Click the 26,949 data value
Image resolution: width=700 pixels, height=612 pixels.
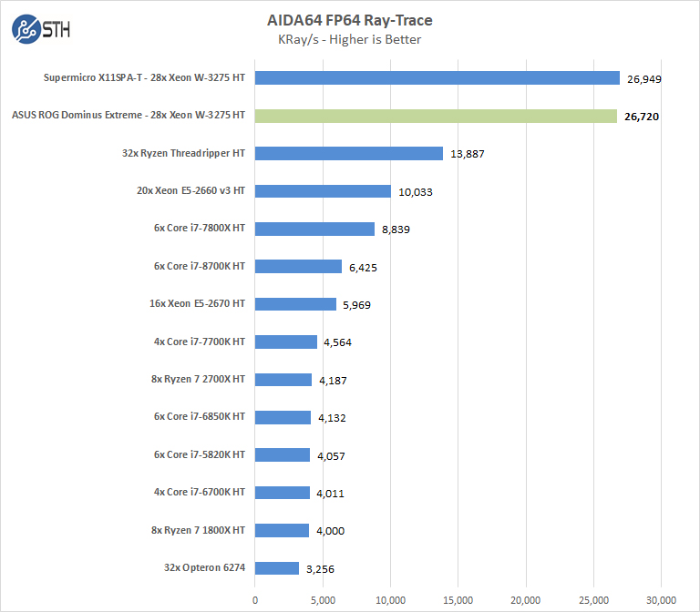[644, 79]
